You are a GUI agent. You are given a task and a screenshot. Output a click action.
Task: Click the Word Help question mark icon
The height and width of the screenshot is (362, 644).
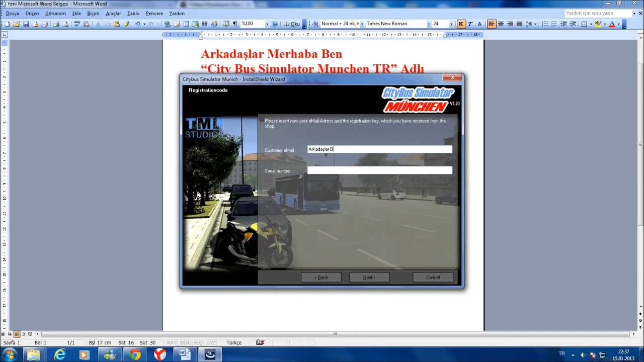[x=274, y=24]
